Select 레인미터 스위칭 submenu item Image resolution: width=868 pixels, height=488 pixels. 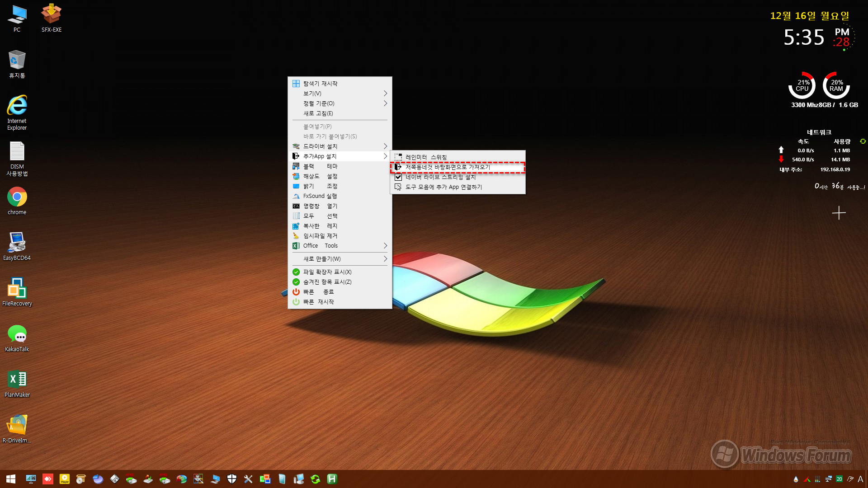(458, 157)
